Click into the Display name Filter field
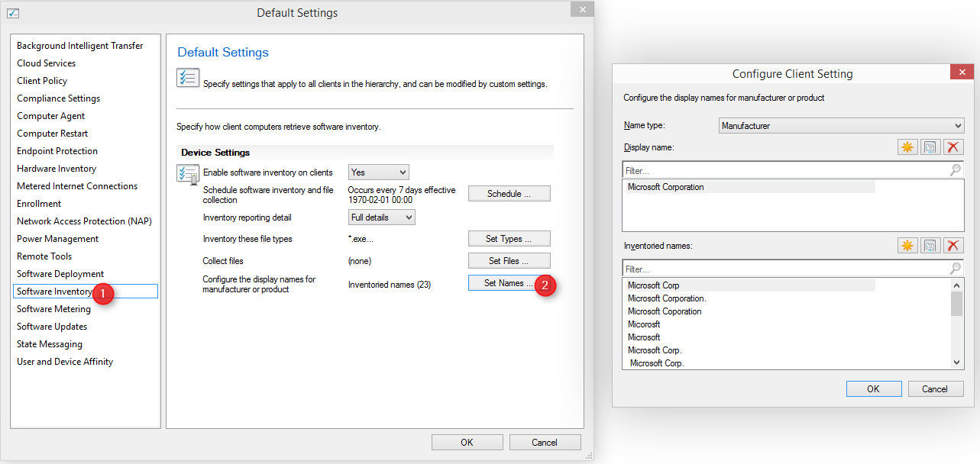This screenshot has height=464, width=980. click(786, 171)
